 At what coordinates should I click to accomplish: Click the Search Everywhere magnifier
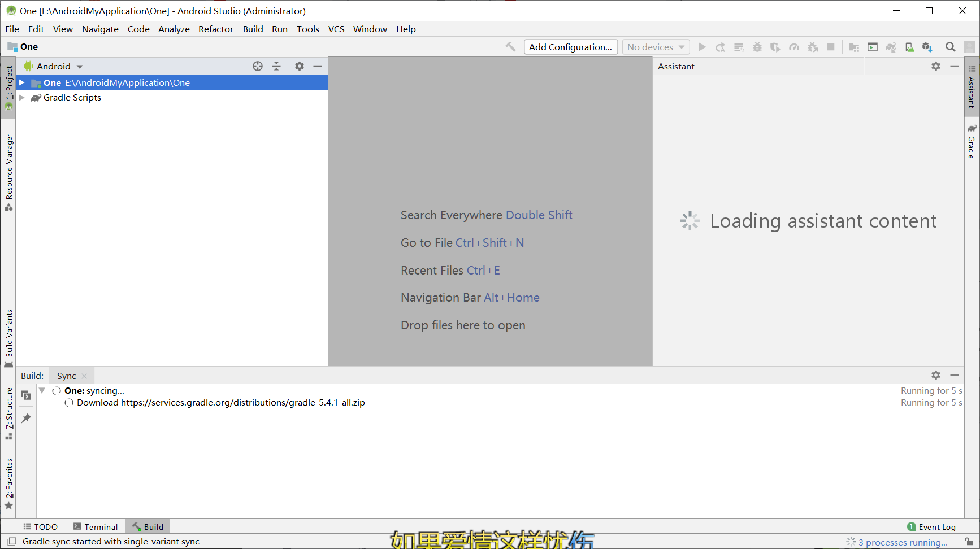tap(950, 47)
